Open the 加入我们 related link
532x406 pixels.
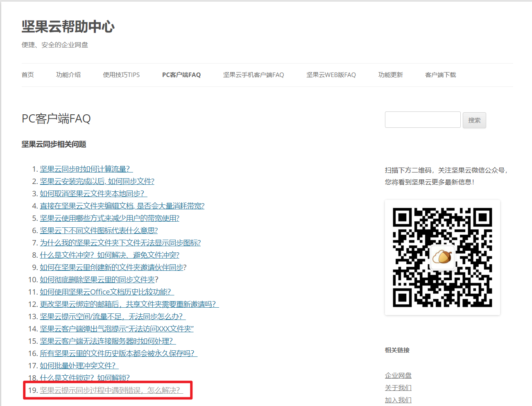[x=398, y=400]
